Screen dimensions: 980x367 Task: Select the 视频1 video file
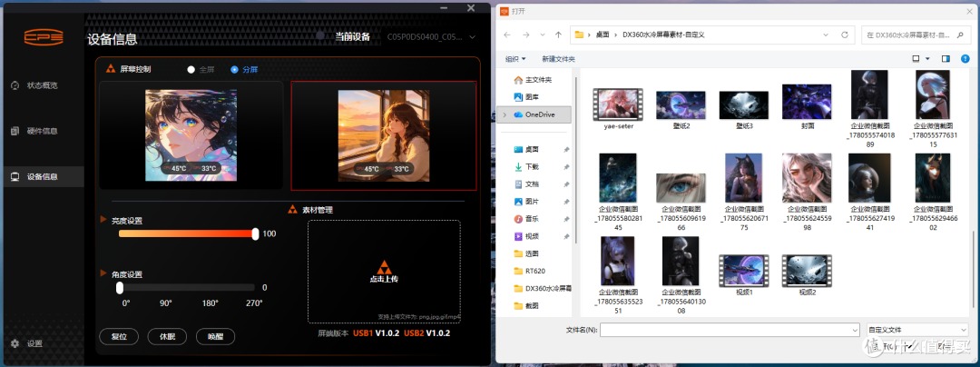[x=744, y=275]
